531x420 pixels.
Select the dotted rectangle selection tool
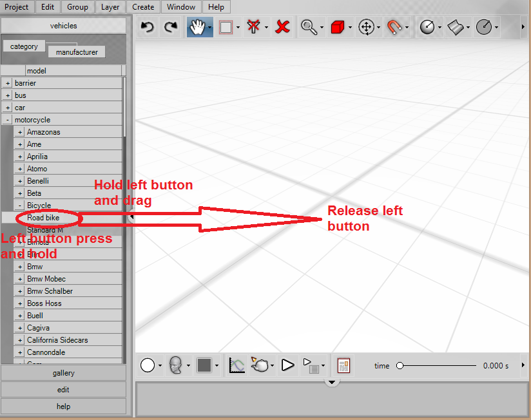pos(226,28)
